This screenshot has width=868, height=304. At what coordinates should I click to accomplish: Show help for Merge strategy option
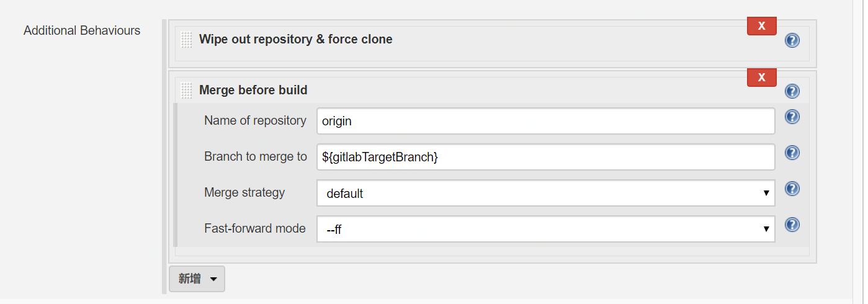pyautogui.click(x=792, y=189)
